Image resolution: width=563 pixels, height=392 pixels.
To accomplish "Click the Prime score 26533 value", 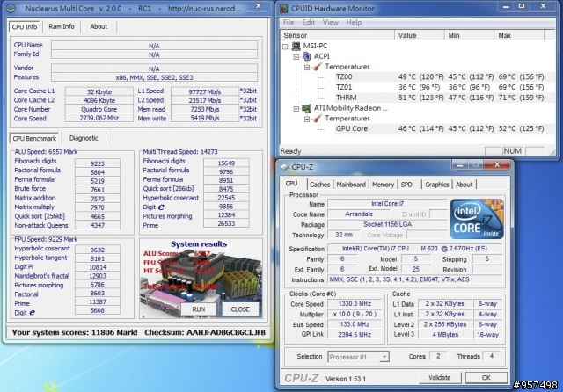I will (226, 223).
